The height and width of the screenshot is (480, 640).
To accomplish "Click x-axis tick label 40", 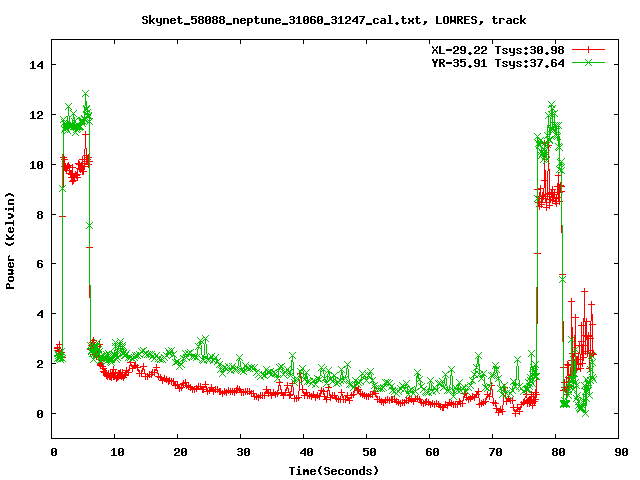I will click(x=306, y=452).
